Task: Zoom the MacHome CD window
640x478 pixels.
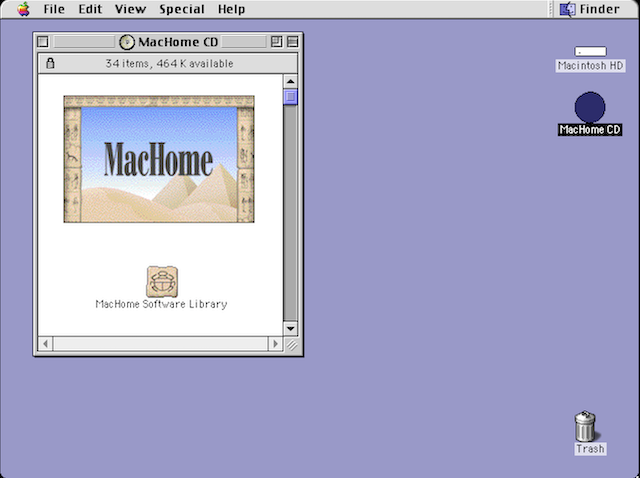Action: pos(276,42)
